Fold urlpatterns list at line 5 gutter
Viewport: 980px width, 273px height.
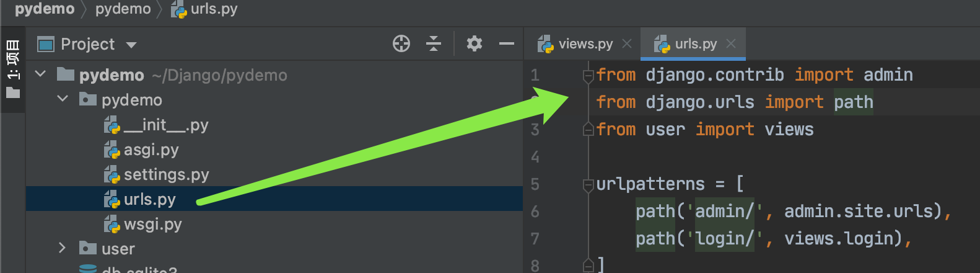pos(588,185)
